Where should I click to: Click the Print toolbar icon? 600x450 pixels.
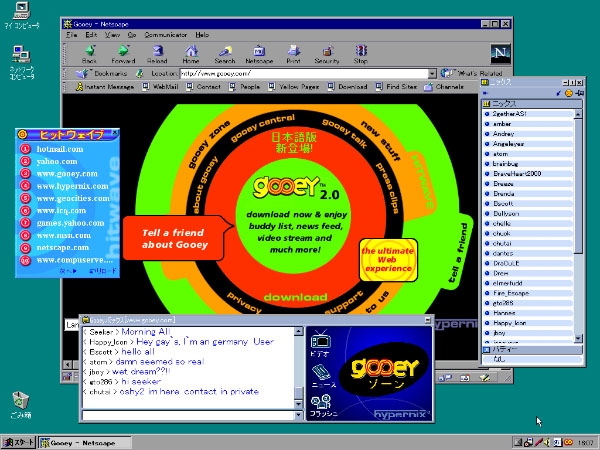pyautogui.click(x=293, y=52)
